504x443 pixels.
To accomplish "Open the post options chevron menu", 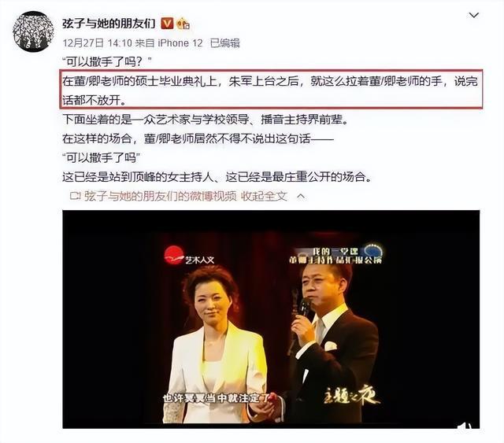I will coord(474,15).
